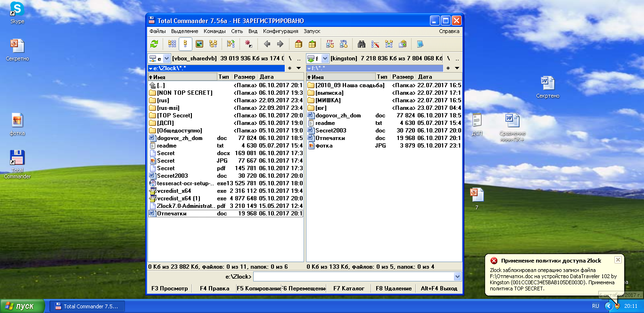Open file search with binoculars icon
The image size is (644, 313).
click(362, 44)
